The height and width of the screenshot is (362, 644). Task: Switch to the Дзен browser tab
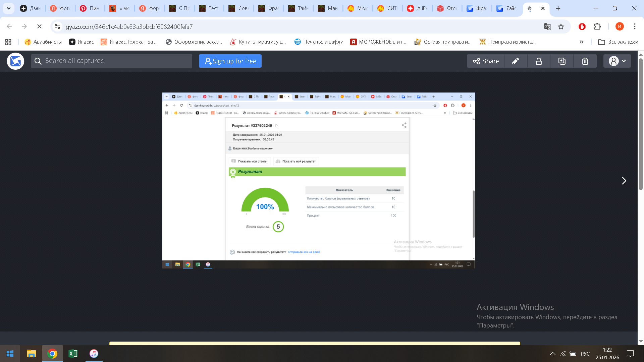coord(31,8)
